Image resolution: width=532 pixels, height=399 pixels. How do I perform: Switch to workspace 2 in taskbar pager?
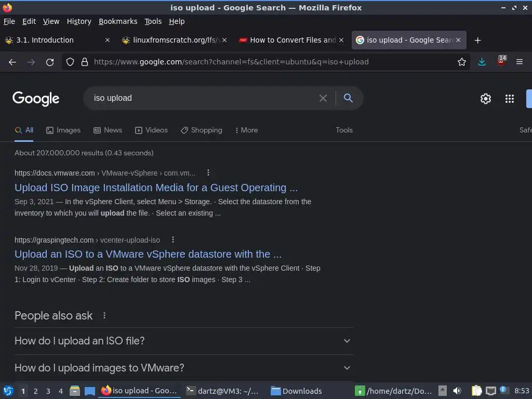tap(36, 392)
